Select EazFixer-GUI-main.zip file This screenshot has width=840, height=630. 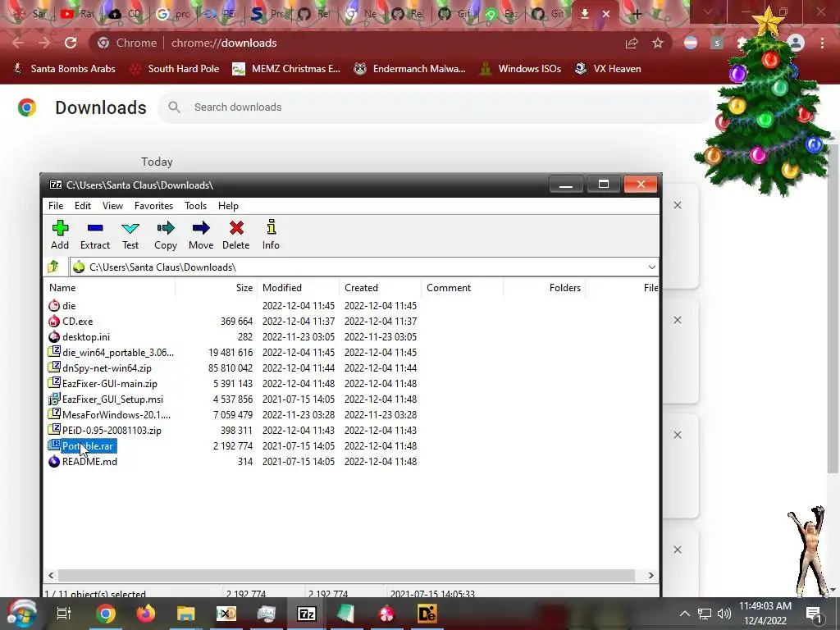pos(109,384)
